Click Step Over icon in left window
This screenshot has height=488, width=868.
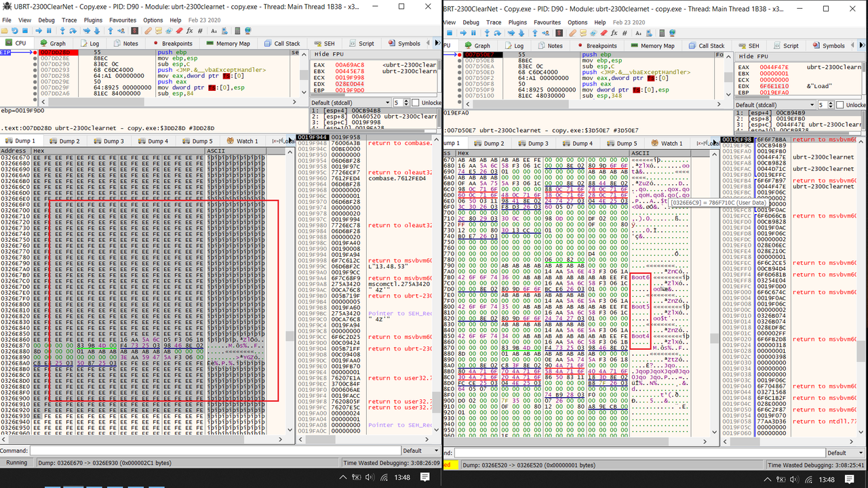click(73, 31)
